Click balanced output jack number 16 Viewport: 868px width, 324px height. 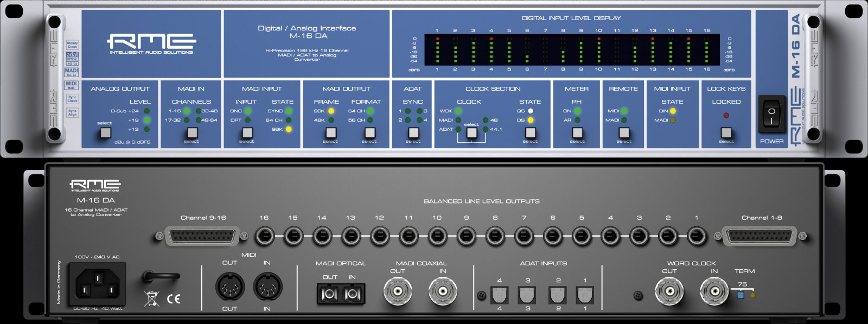264,236
